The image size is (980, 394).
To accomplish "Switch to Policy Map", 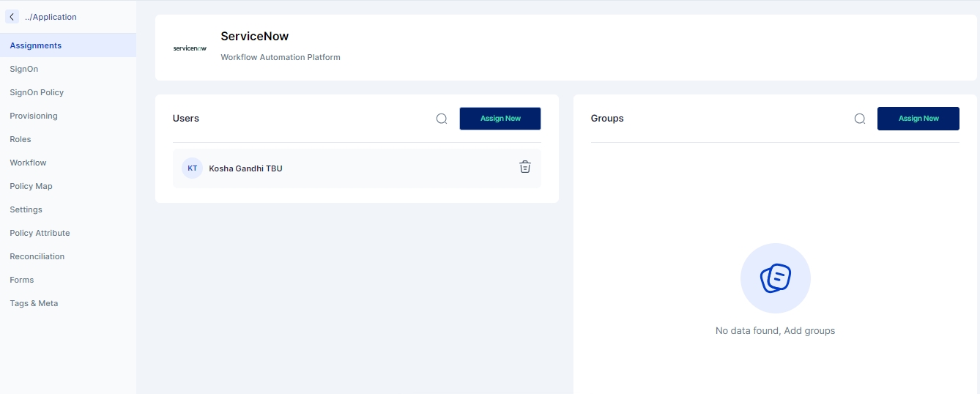I will pyautogui.click(x=31, y=186).
